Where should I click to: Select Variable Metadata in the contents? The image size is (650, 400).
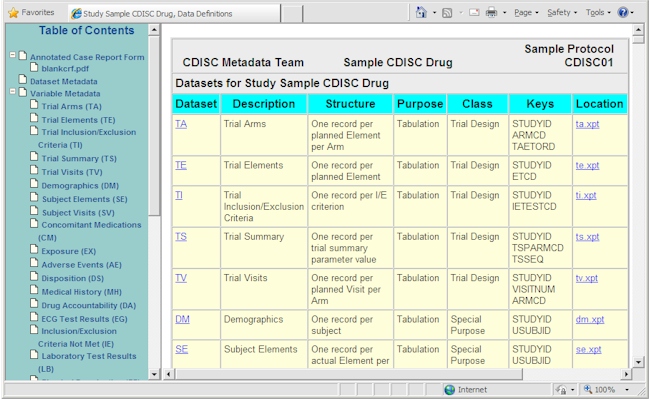(65, 94)
